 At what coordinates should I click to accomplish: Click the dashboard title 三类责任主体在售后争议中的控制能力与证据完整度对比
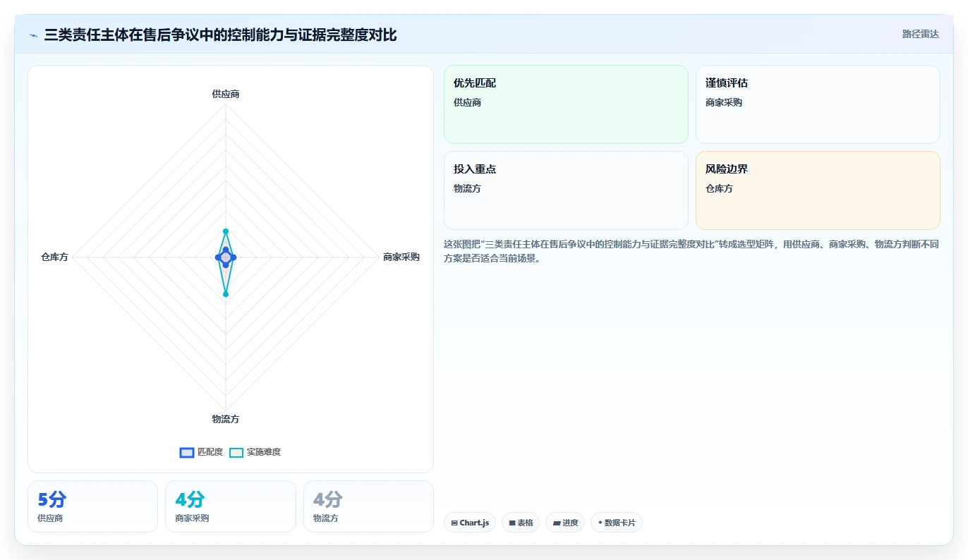pyautogui.click(x=220, y=35)
